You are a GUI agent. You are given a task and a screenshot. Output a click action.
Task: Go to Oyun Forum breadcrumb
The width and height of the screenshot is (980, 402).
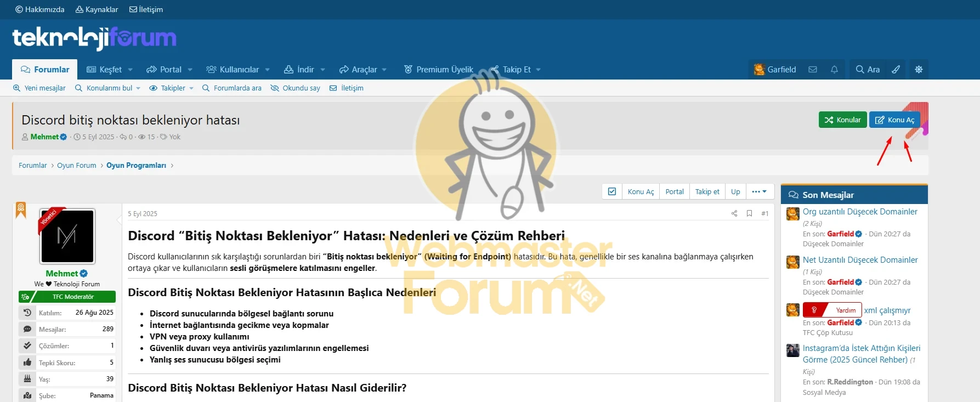tap(77, 165)
